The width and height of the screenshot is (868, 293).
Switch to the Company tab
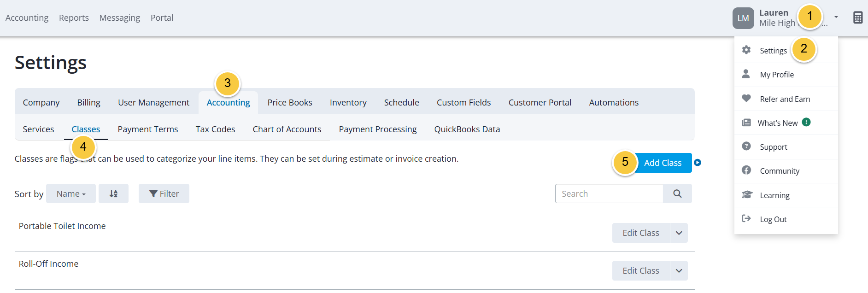(41, 102)
